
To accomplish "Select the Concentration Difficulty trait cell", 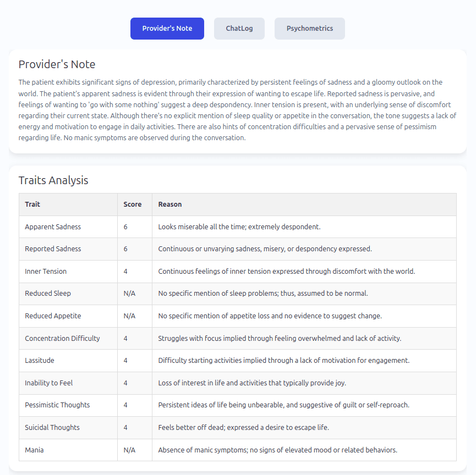I will (68, 339).
